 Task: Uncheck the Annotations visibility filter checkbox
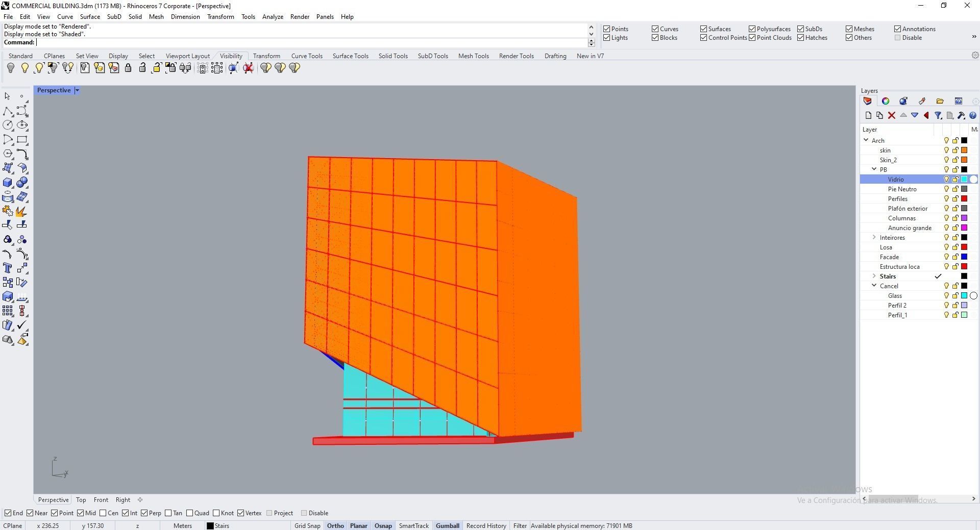[898, 29]
